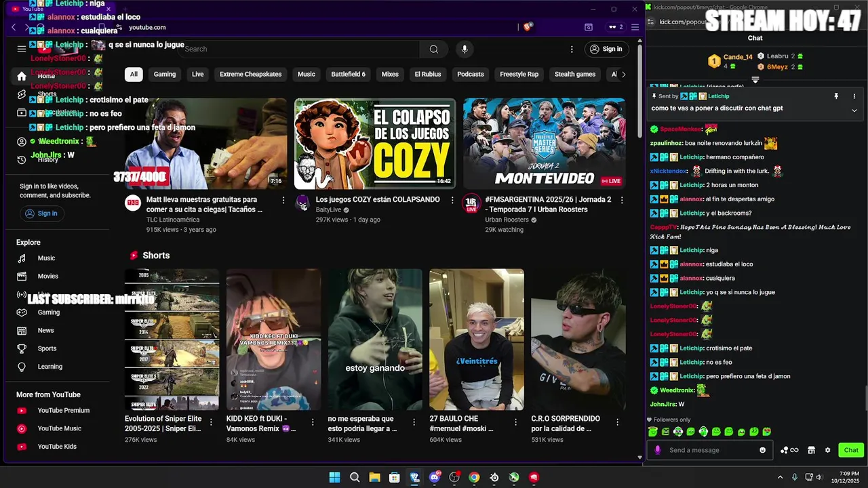Image resolution: width=868 pixels, height=488 pixels.
Task: Open the Music icon under Explore
Action: (22, 258)
